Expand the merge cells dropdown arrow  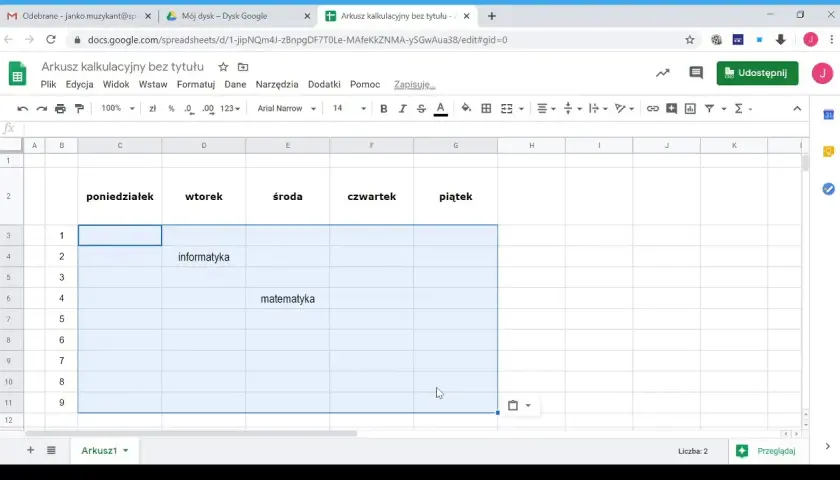(x=521, y=109)
